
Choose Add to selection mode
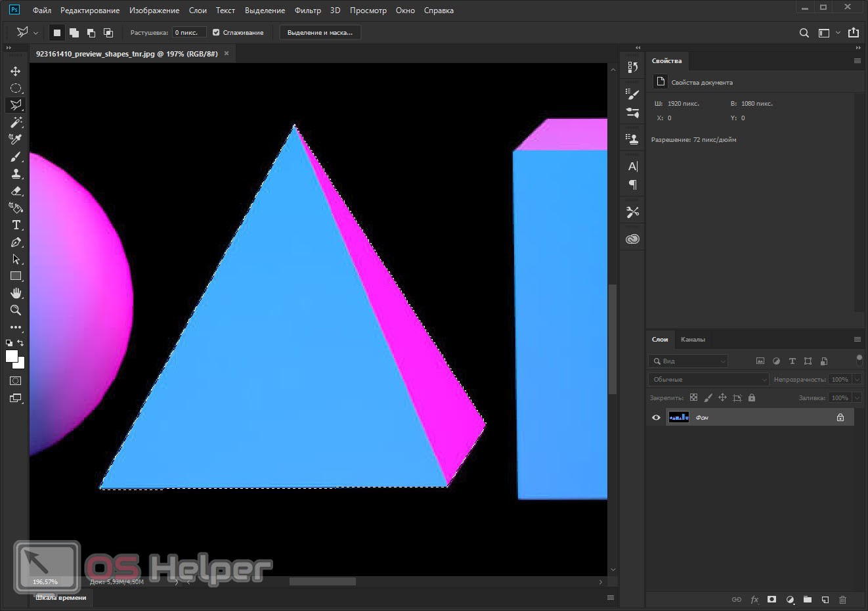point(74,32)
